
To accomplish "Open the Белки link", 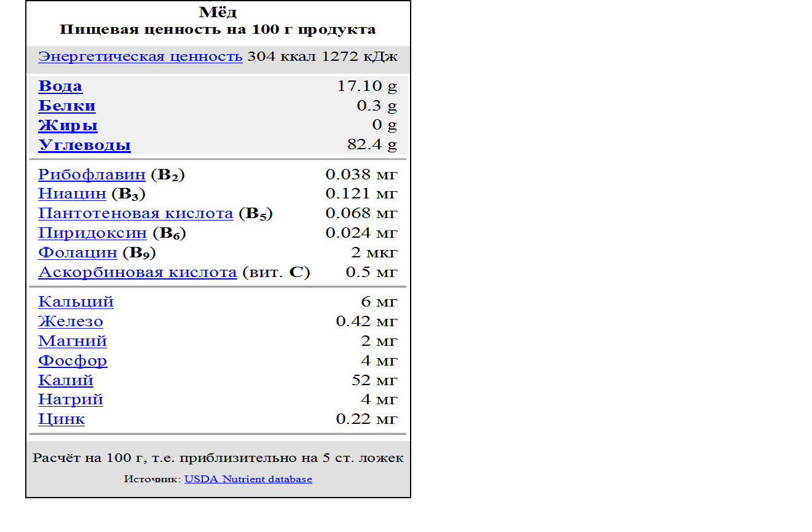I will coord(67,106).
